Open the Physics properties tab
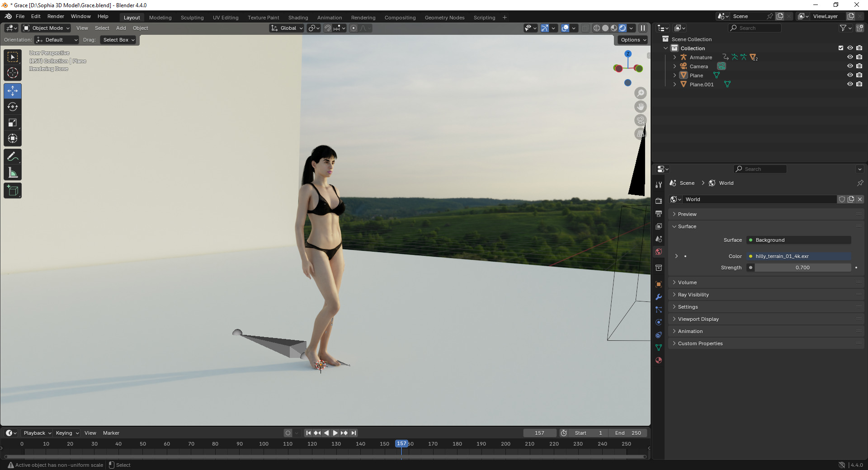Screen dimensions: 868x470 pos(659,322)
